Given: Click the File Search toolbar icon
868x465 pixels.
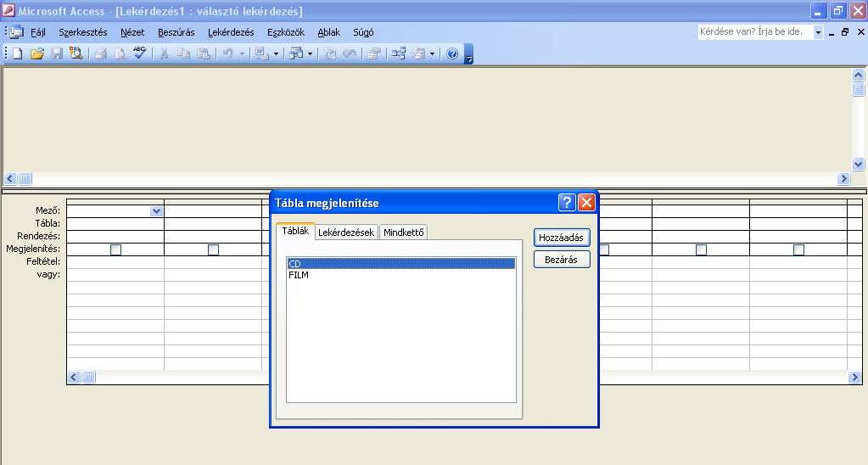Looking at the screenshot, I should click(x=76, y=53).
